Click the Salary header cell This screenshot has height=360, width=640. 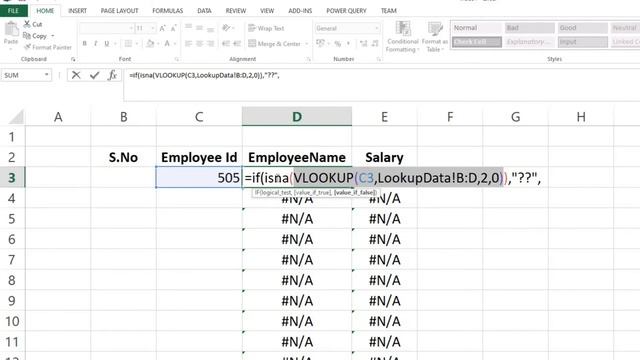384,157
